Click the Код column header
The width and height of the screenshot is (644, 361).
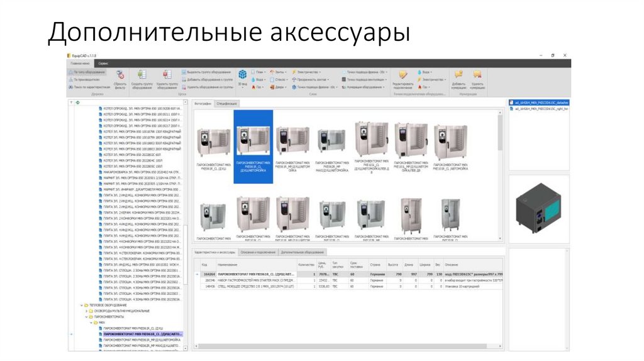208,265
